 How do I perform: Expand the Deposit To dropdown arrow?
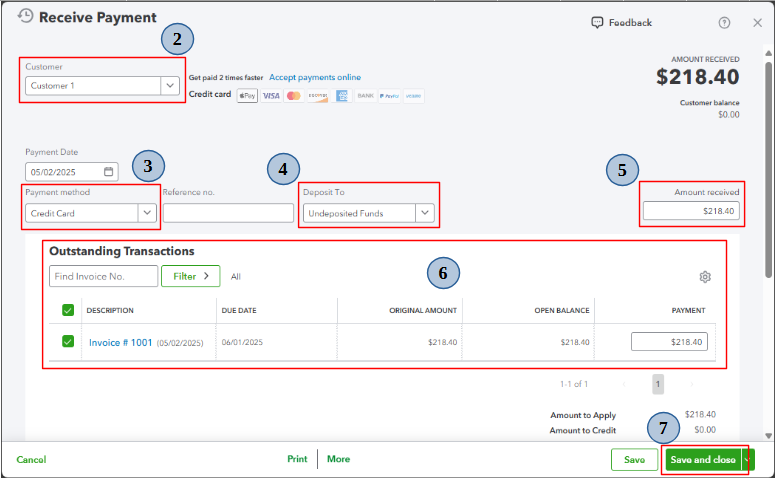tap(425, 213)
